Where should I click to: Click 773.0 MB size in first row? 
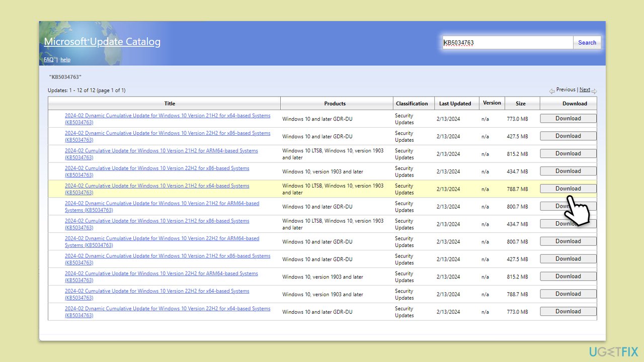pyautogui.click(x=517, y=119)
